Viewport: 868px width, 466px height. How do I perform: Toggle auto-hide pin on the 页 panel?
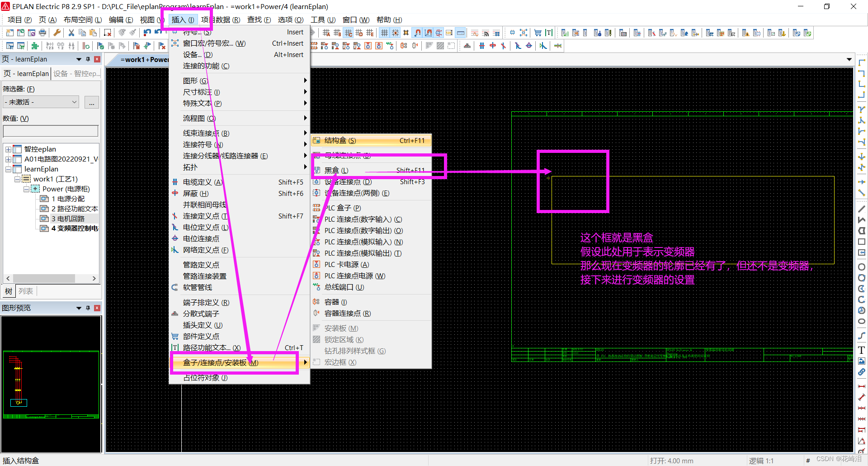point(88,59)
